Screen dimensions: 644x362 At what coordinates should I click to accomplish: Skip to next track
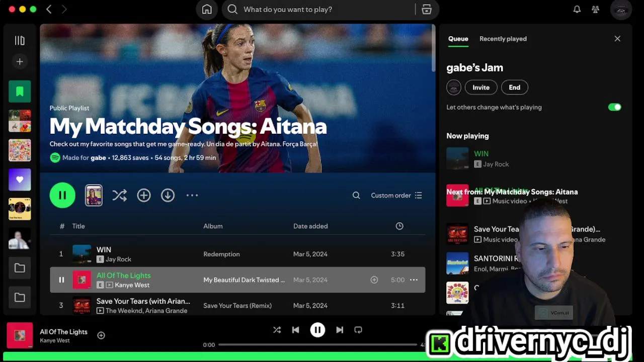(340, 330)
